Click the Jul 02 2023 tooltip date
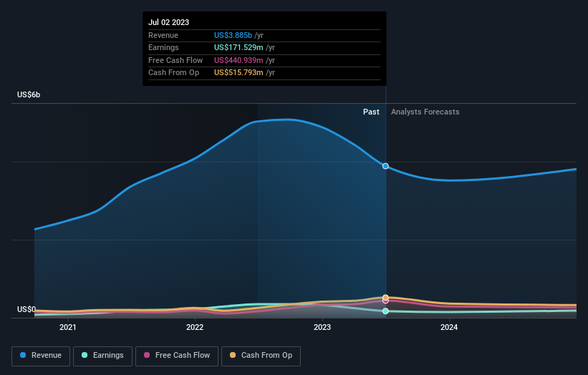Screen dimensions: 588x375 [x=169, y=22]
